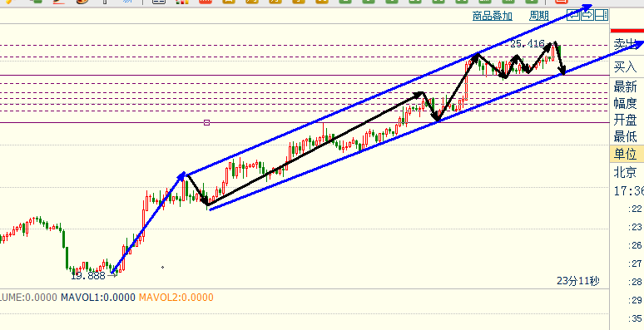The height and width of the screenshot is (330, 644).
Task: Click the 卖出 sell row
Action: click(x=627, y=44)
